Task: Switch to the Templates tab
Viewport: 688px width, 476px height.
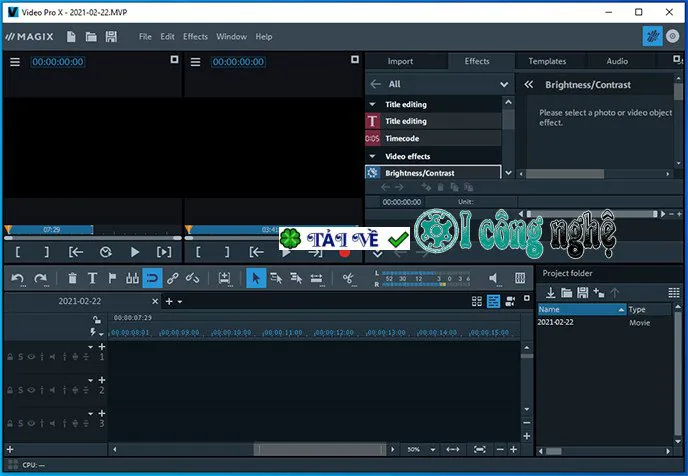Action: pos(547,61)
